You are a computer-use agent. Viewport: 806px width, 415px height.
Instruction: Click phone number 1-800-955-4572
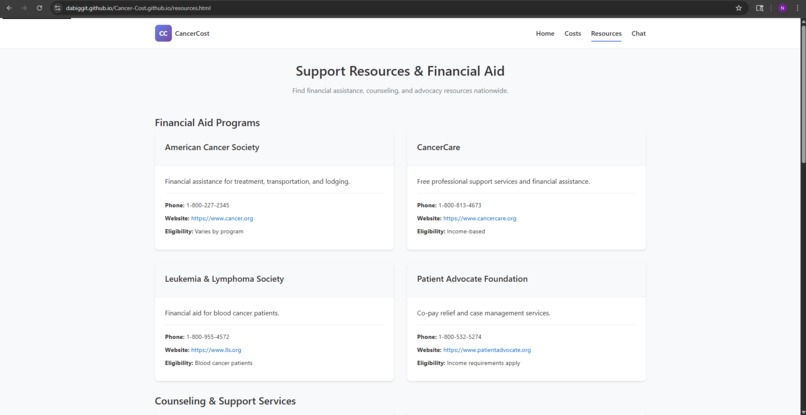coord(208,337)
